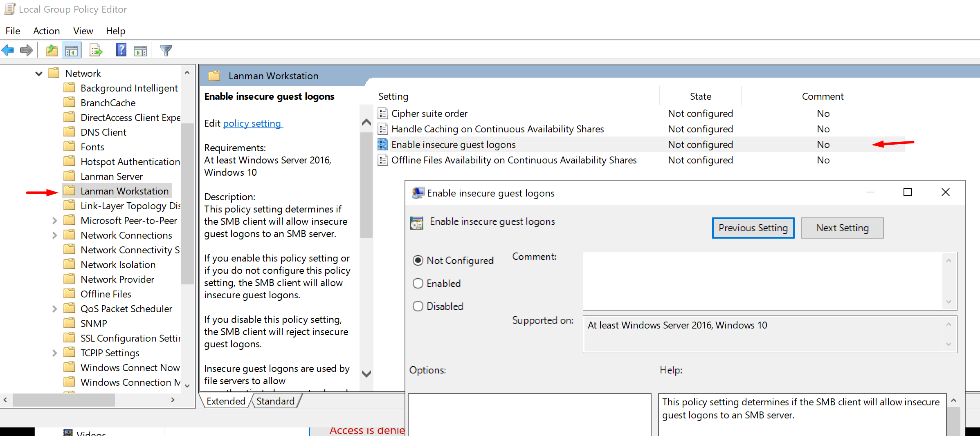Open Help via blue question-mark icon
The width and height of the screenshot is (980, 436).
click(121, 50)
